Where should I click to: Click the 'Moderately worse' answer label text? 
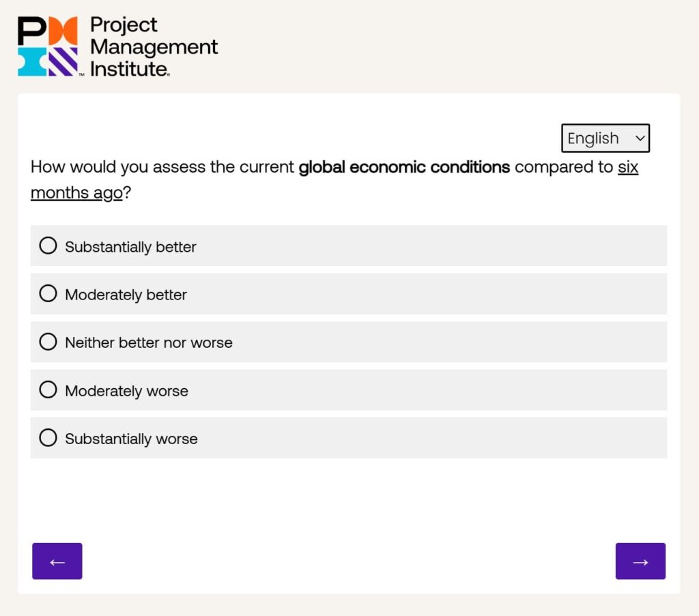(x=126, y=391)
